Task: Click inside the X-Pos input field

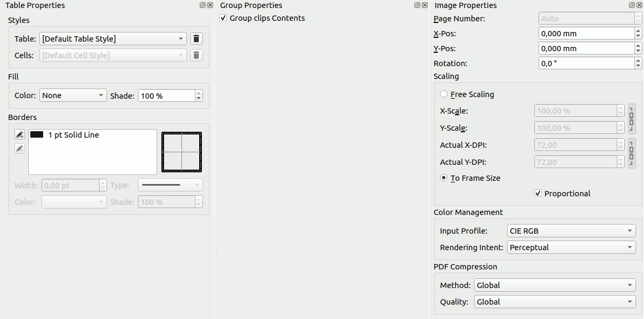Action: point(585,34)
